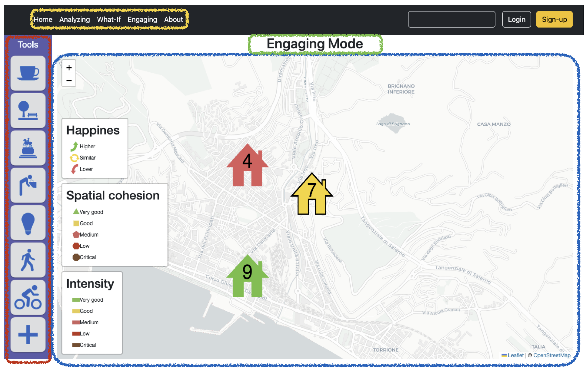
Task: Select the light bulb tool
Action: point(28,223)
